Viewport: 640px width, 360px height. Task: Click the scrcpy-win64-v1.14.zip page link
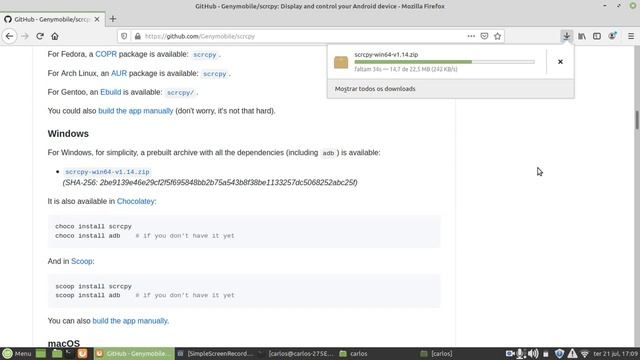click(x=107, y=172)
